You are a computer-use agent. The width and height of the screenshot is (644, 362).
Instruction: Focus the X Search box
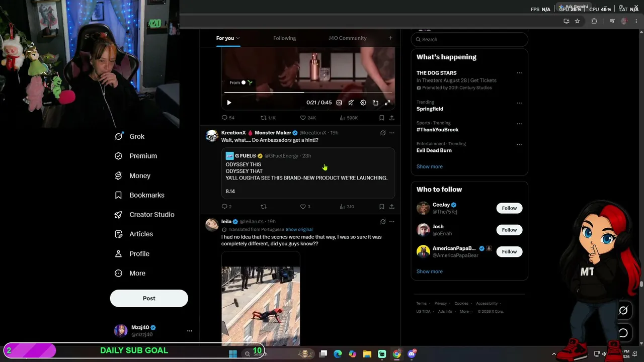469,39
